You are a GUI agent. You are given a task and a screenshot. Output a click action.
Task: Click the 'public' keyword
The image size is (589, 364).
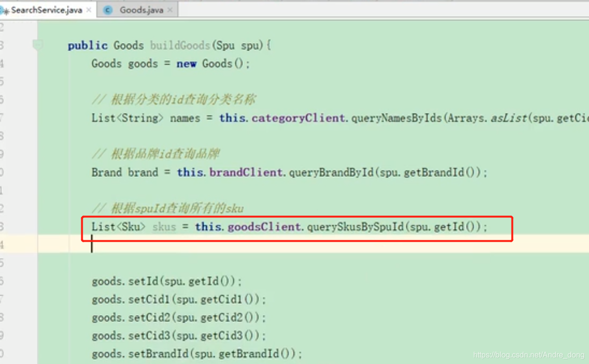click(x=87, y=45)
